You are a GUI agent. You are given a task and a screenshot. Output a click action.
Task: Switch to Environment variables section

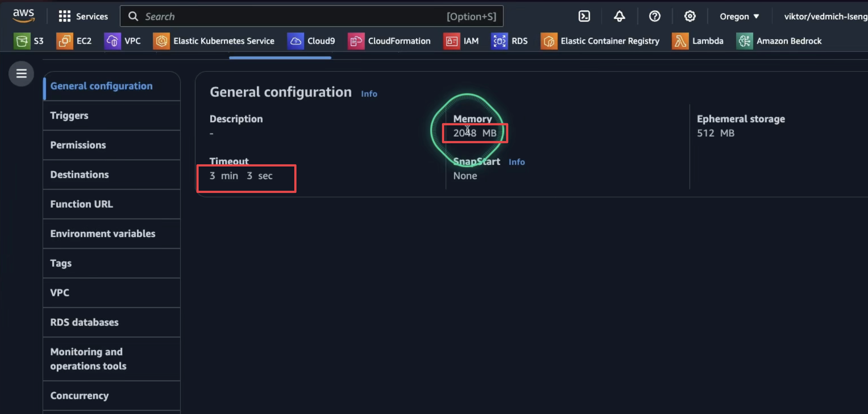(x=103, y=234)
